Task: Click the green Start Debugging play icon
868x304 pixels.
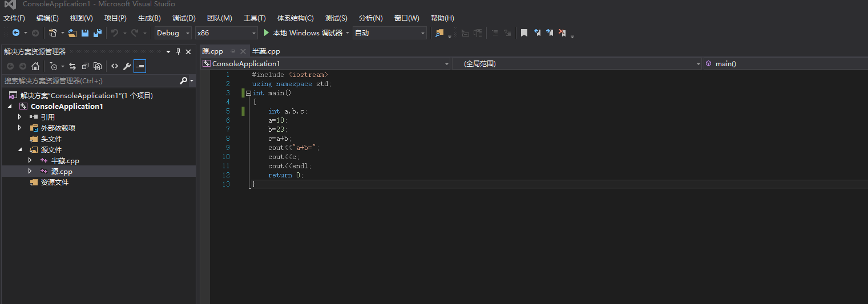Action: click(x=267, y=33)
